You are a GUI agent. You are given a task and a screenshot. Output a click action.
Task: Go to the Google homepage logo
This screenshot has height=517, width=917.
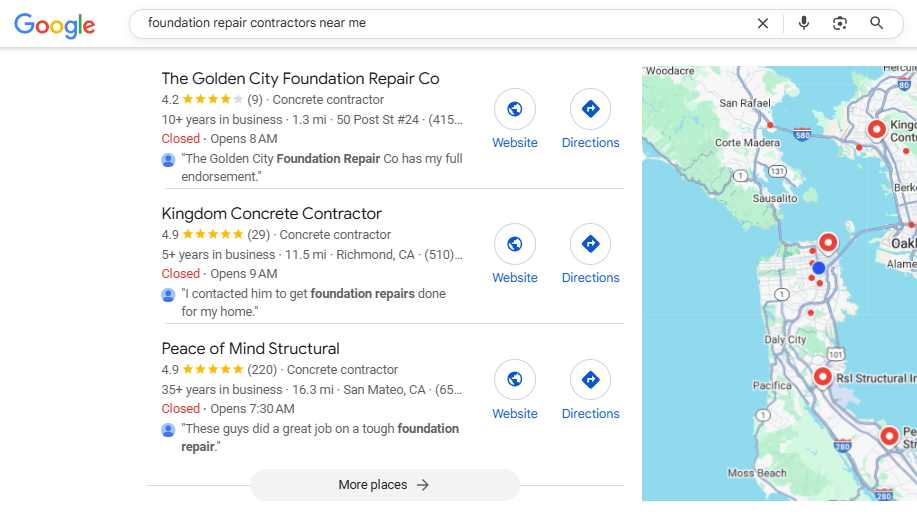pos(55,26)
